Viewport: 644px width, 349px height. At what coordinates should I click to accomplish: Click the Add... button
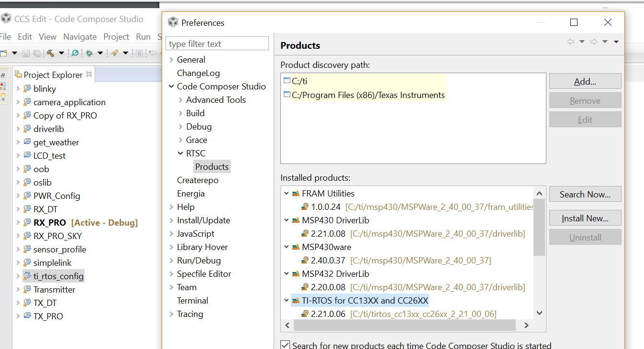click(x=585, y=81)
